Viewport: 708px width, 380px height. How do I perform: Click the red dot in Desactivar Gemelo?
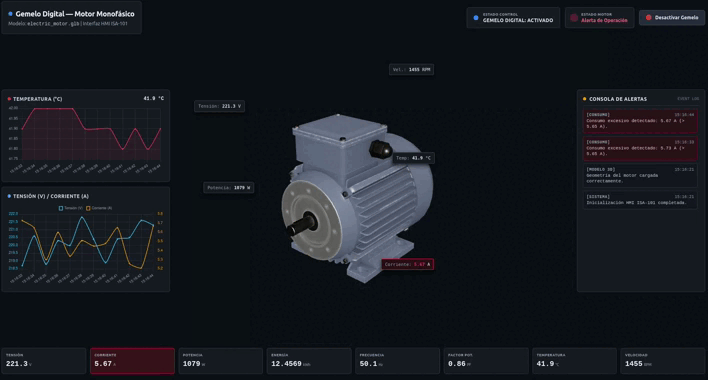click(648, 18)
